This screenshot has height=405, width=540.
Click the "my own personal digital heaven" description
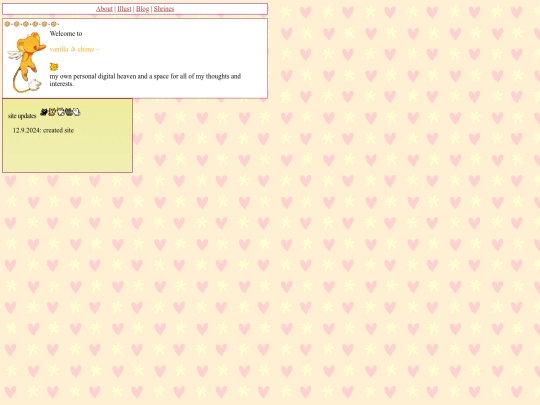[x=145, y=80]
